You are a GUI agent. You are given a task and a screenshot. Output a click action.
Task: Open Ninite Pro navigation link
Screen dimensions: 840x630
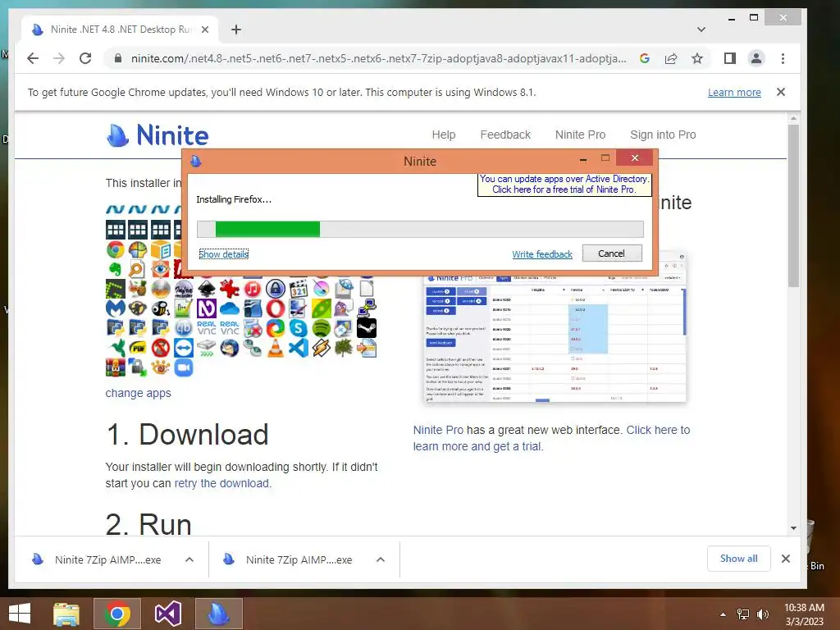tap(580, 135)
